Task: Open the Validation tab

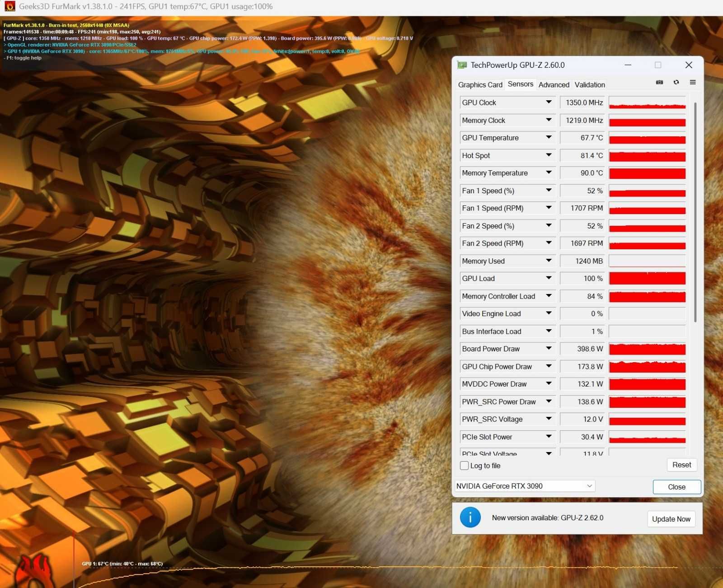Action: [590, 84]
